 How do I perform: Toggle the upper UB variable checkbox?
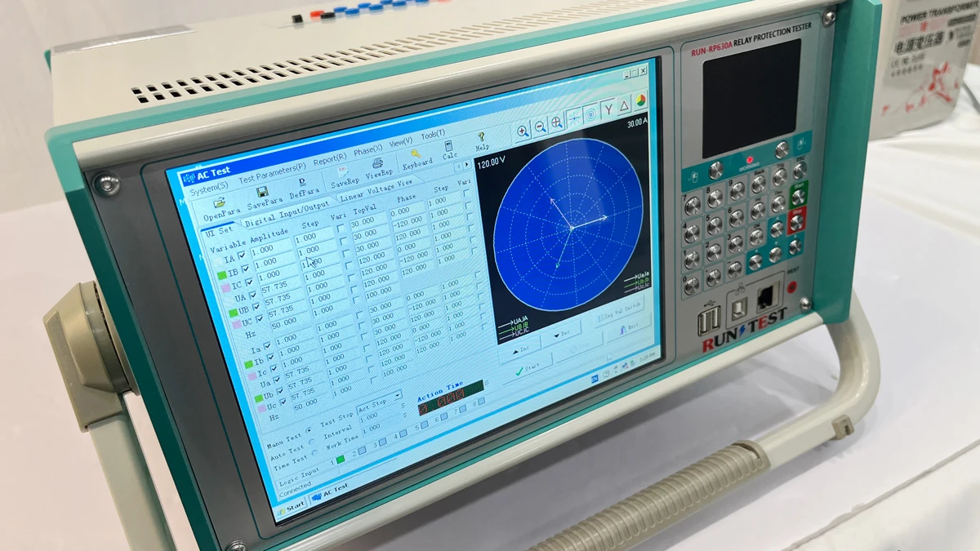[256, 308]
